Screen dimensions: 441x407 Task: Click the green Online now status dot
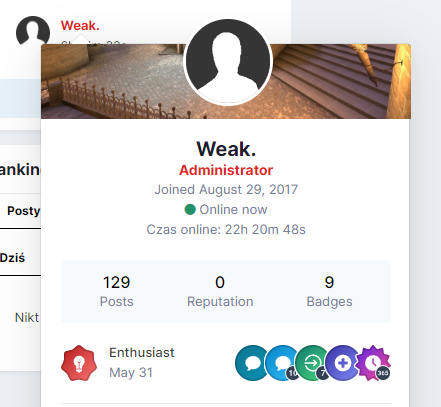[190, 210]
